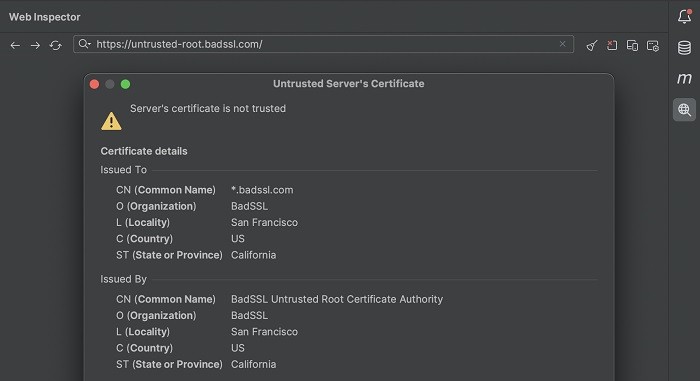This screenshot has height=381, width=700.
Task: Click the Issued By section label
Action: 123,279
